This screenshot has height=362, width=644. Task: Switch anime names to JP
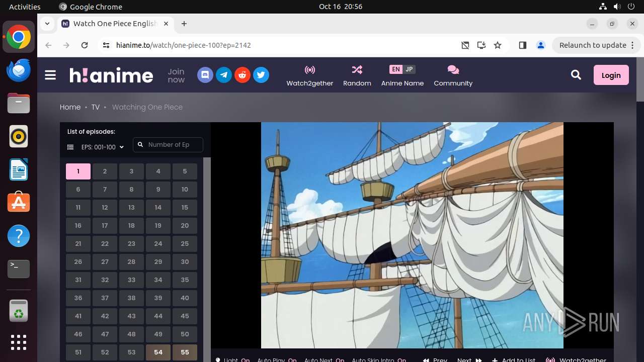coord(409,69)
